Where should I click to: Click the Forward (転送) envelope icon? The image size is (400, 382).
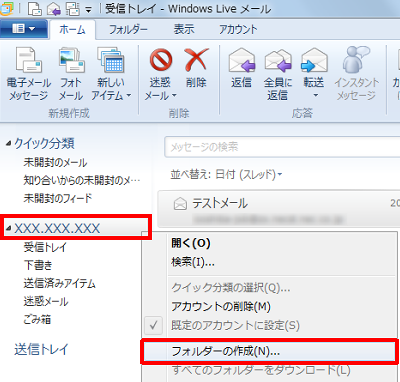tap(314, 60)
